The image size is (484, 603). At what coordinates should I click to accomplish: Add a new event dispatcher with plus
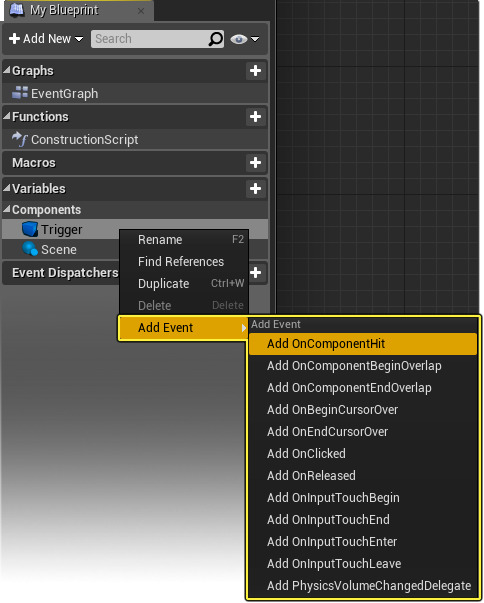pos(256,273)
